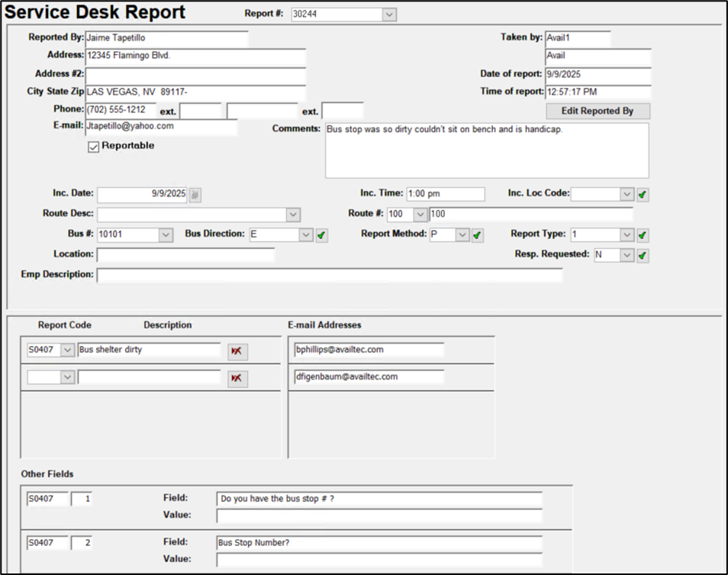
Task: Open the Bus # dropdown list
Action: [x=166, y=235]
